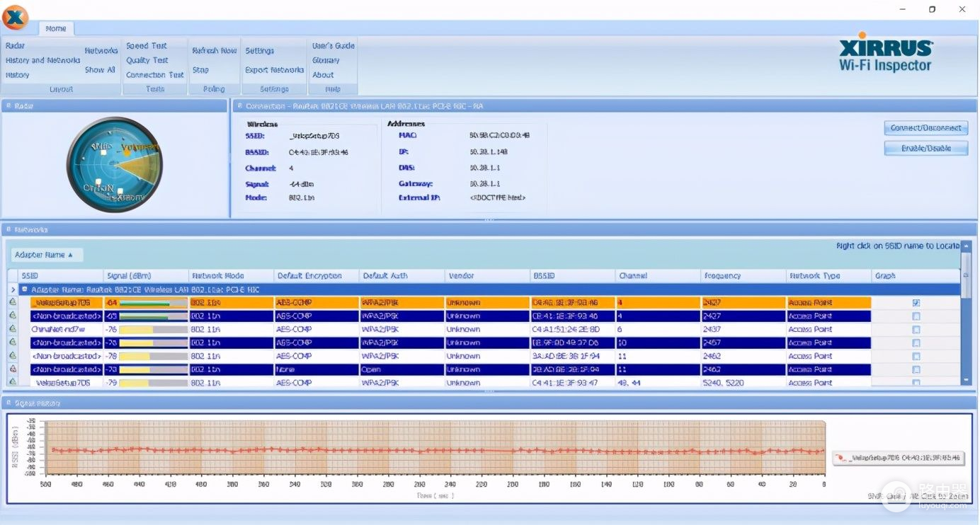
Task: Uncheck the Graph checkbox in the orange highlighted row
Action: coord(916,303)
